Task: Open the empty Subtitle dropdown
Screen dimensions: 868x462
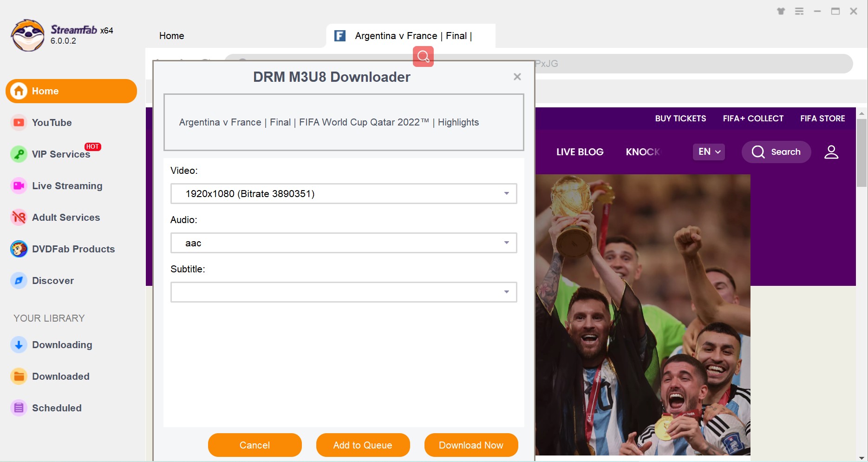Action: (344, 292)
